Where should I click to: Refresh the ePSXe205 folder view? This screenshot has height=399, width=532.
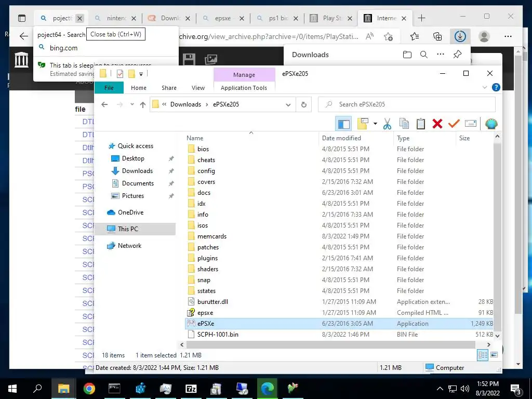[x=303, y=104]
